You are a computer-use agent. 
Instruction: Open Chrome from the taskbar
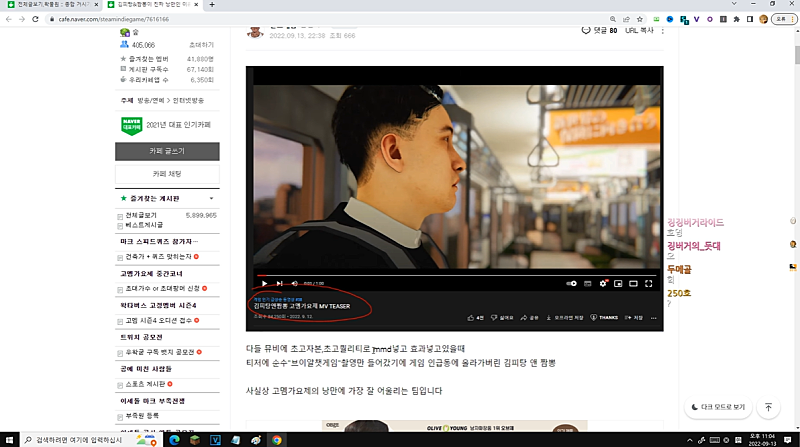(277, 440)
